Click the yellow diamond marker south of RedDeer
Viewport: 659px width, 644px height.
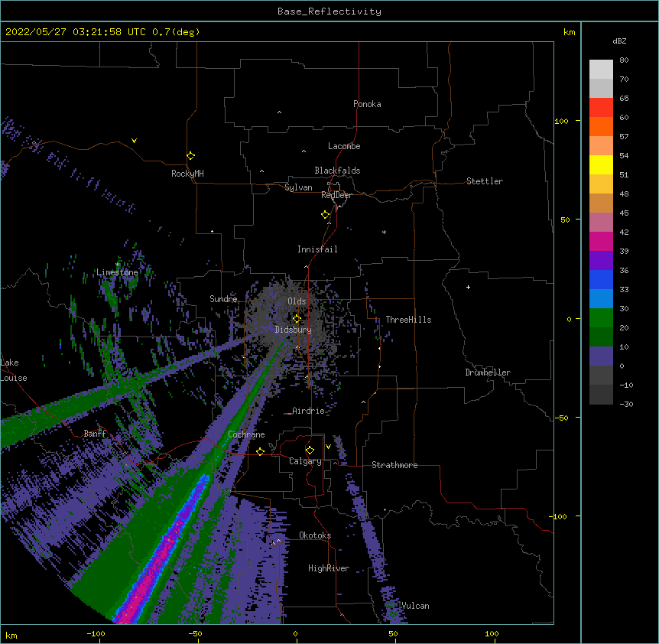[x=325, y=215]
